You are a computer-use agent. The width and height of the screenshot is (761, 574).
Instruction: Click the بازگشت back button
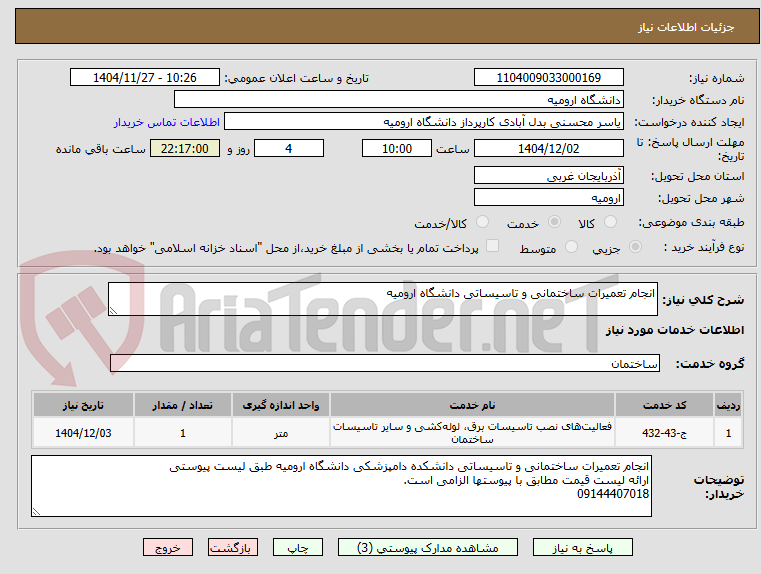pos(233,547)
